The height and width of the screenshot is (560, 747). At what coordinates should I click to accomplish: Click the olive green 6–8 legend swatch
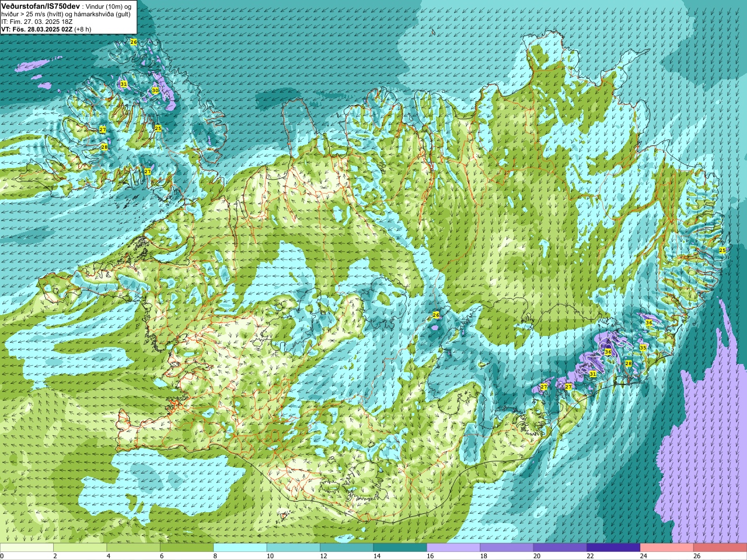[x=187, y=548]
